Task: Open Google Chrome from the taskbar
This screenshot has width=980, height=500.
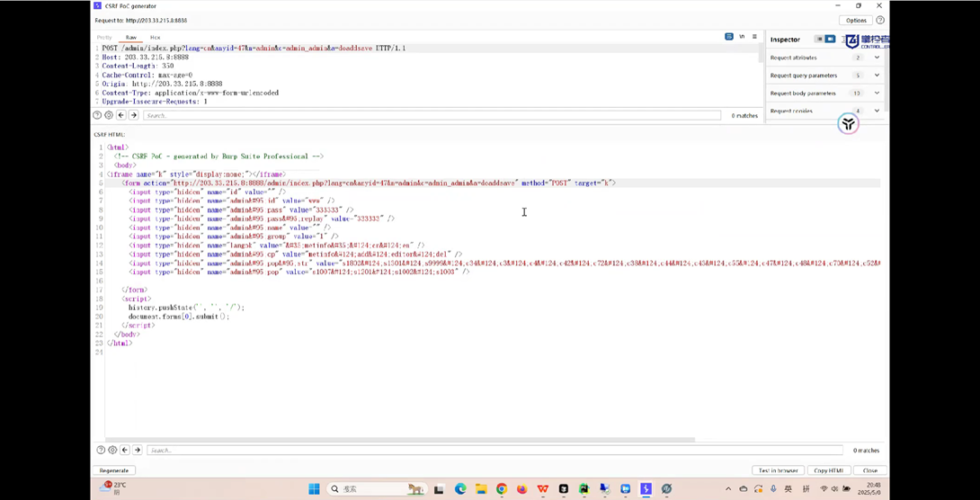Action: tap(502, 488)
